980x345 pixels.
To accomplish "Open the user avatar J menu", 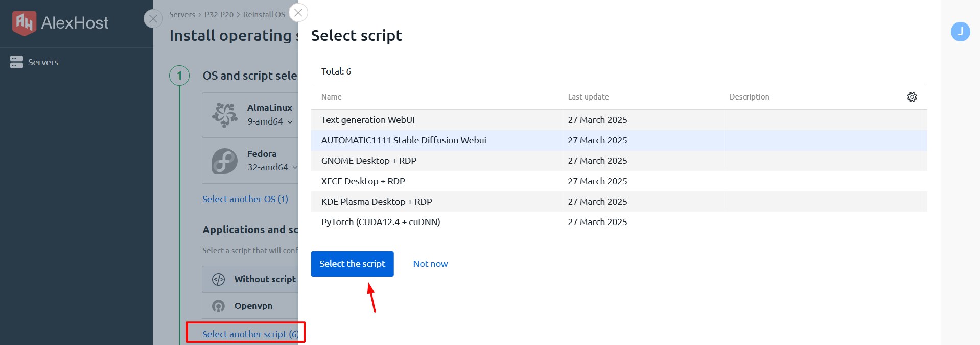I will tap(961, 32).
